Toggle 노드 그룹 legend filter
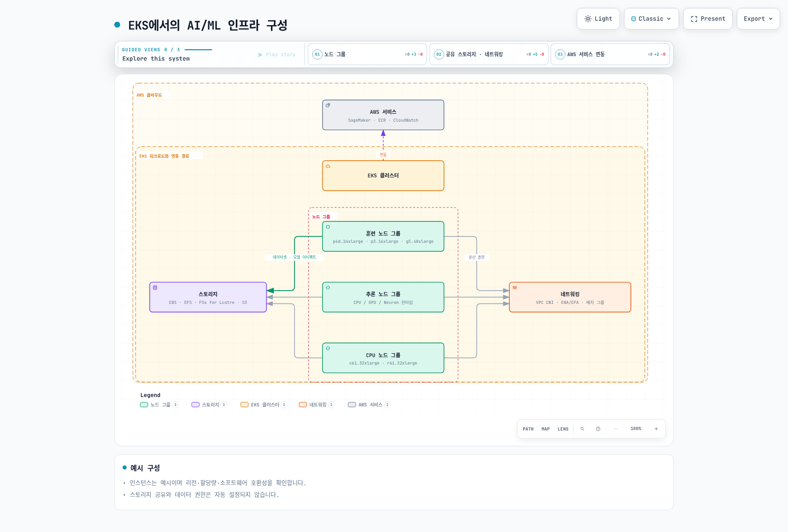The image size is (788, 532). pyautogui.click(x=159, y=405)
